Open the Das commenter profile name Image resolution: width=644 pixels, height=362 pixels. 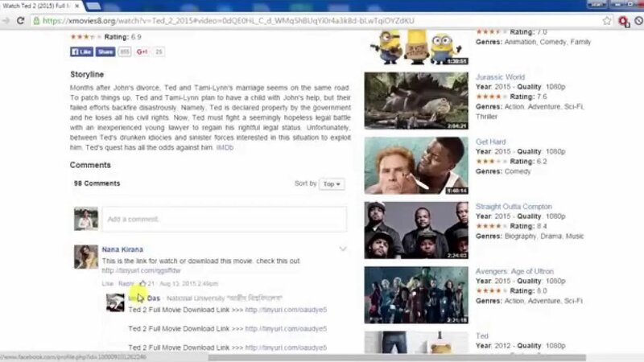point(144,298)
